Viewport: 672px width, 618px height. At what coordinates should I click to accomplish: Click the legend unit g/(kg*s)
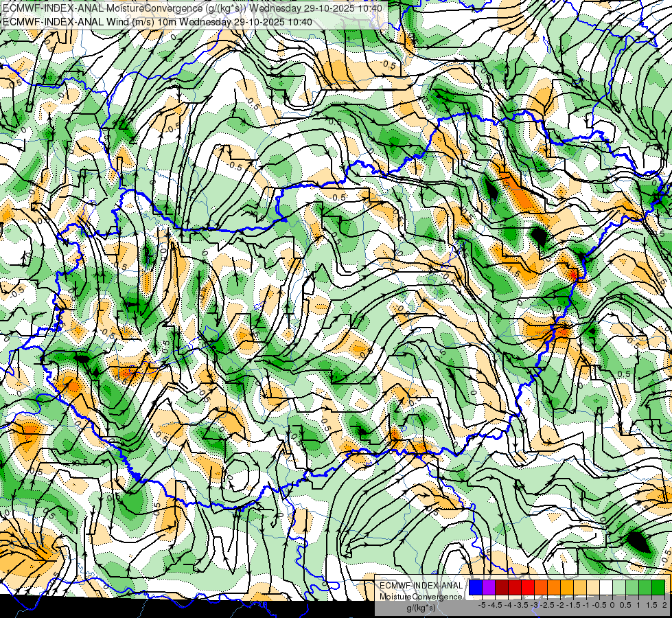(421, 607)
